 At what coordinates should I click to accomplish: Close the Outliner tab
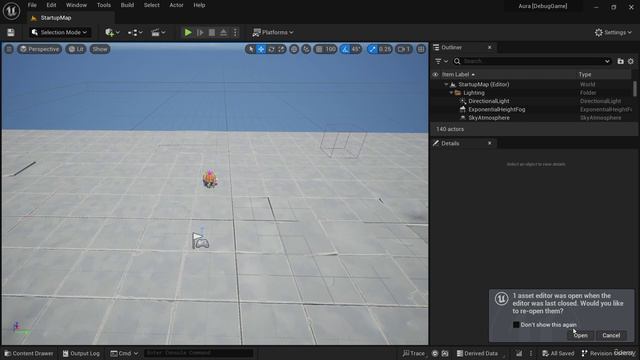pyautogui.click(x=489, y=47)
